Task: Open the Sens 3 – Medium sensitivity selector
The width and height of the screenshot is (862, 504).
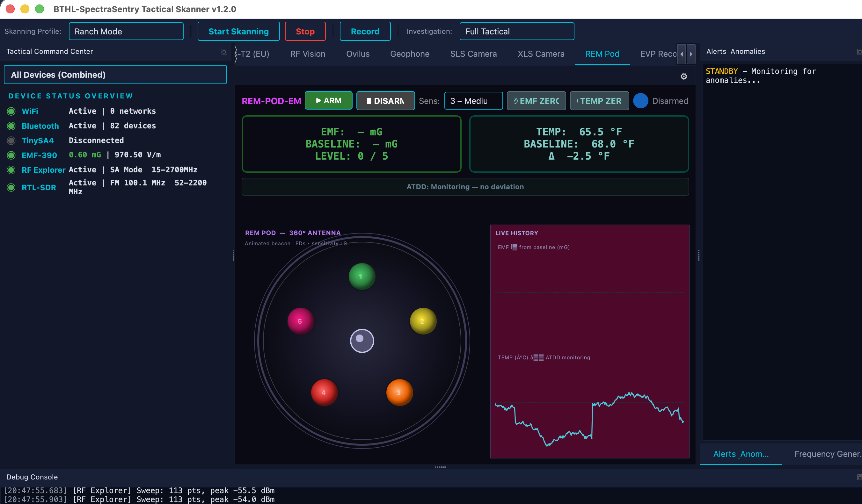Action: pos(473,101)
